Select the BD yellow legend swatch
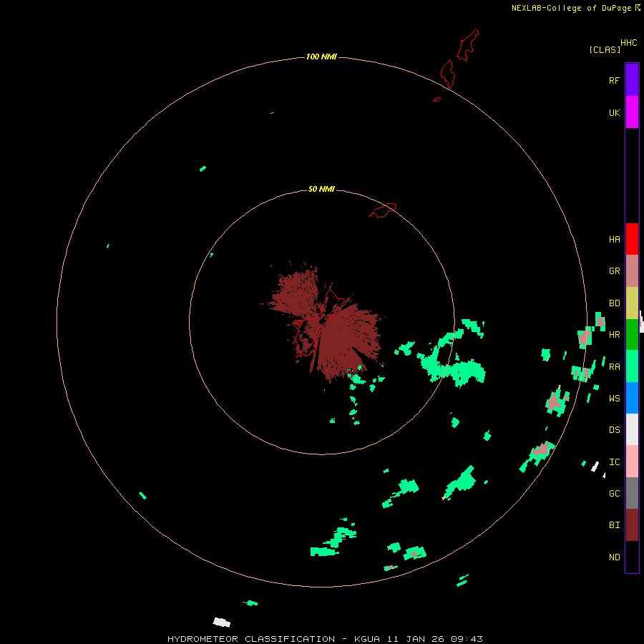644x644 pixels. pyautogui.click(x=632, y=303)
